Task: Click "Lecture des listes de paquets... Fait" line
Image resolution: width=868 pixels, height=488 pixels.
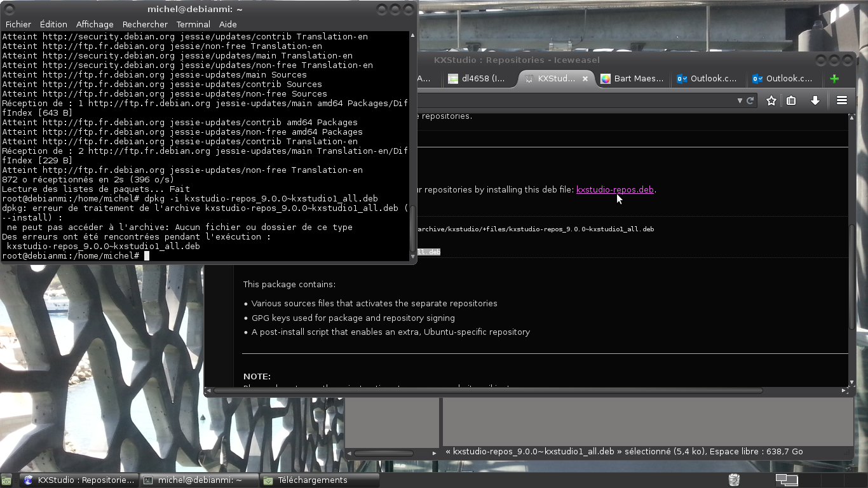Action: click(96, 189)
